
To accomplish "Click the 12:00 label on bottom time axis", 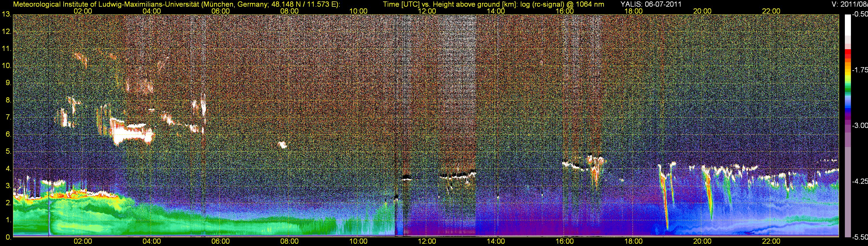I will click(x=427, y=241).
